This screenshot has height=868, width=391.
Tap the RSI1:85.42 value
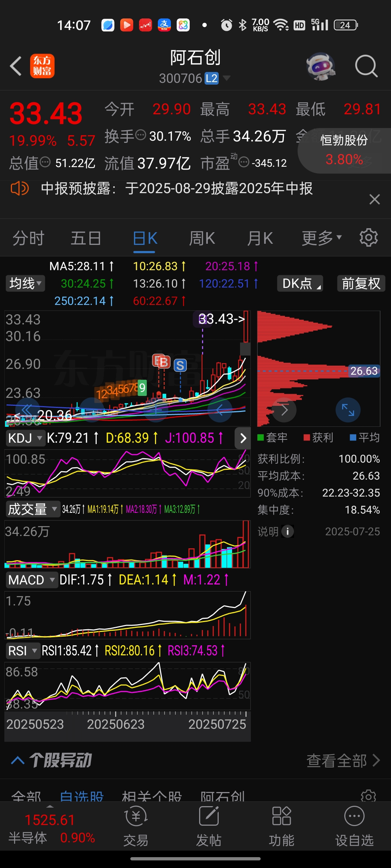pos(70,651)
